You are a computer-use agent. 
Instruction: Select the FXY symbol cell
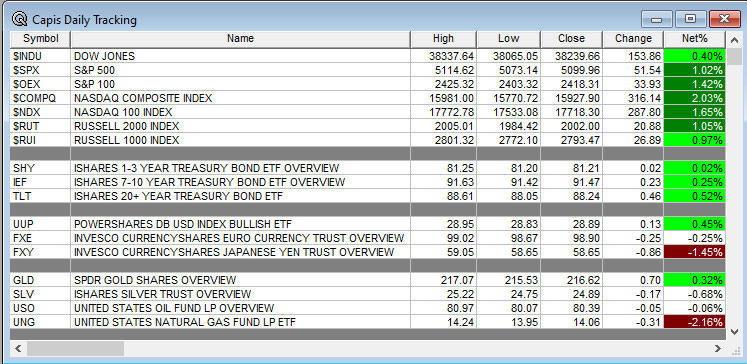(x=40, y=252)
